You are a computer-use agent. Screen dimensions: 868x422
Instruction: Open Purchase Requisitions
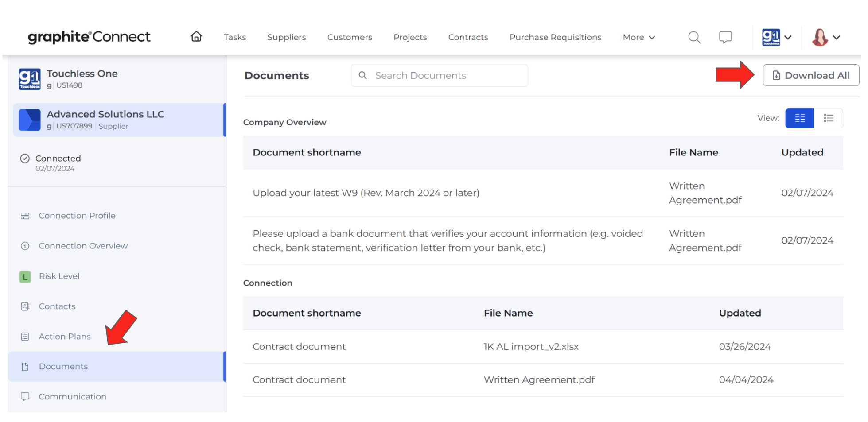tap(555, 37)
